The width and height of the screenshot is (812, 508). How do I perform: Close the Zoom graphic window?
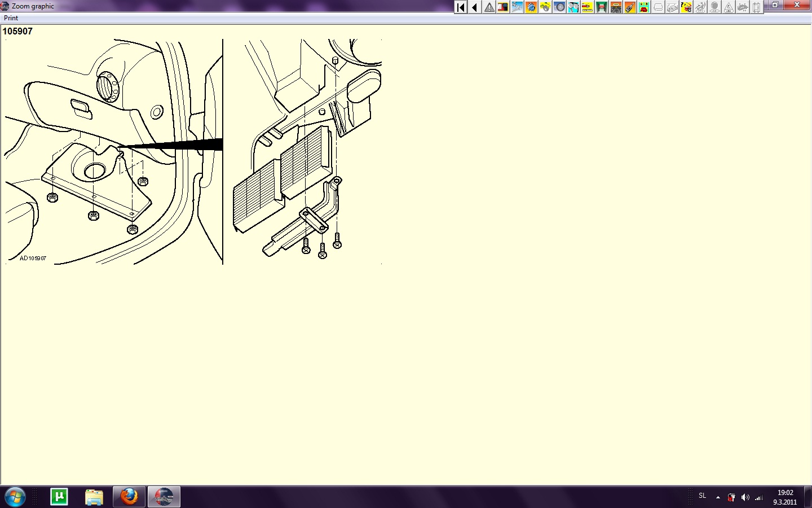tap(798, 5)
